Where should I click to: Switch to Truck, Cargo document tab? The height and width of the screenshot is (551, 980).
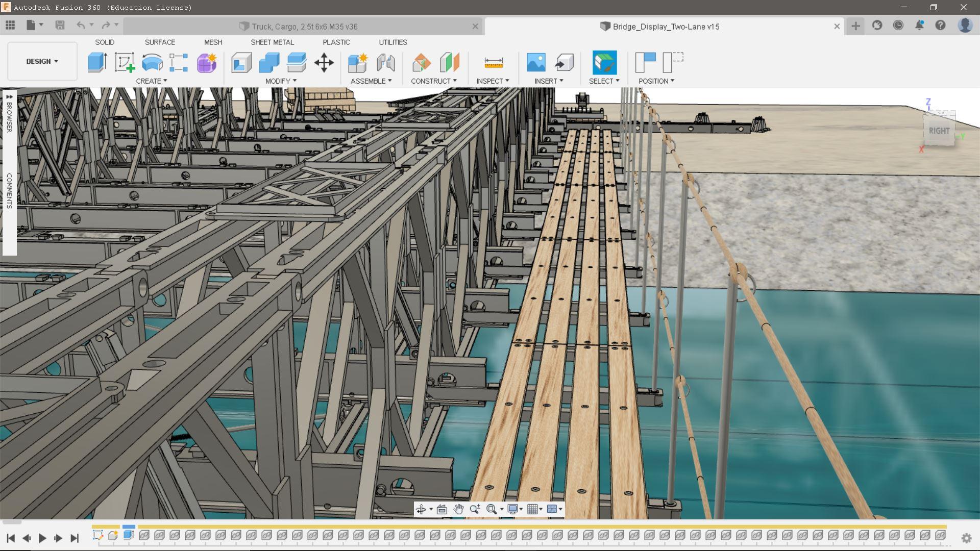(304, 27)
